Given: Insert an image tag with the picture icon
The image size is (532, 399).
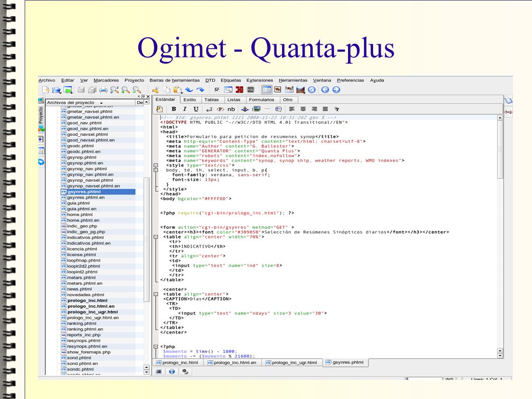Looking at the screenshot, I should coord(257,109).
